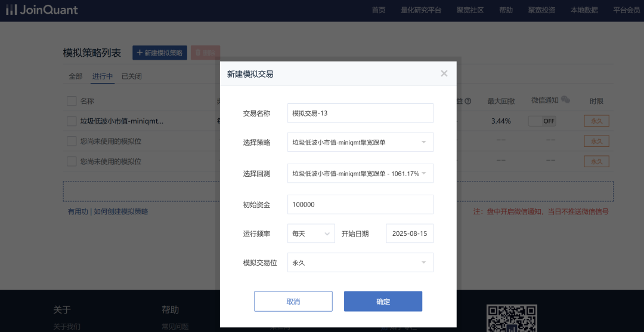644x332 pixels.
Task: Switch to the 已关闭 tab
Action: (132, 76)
